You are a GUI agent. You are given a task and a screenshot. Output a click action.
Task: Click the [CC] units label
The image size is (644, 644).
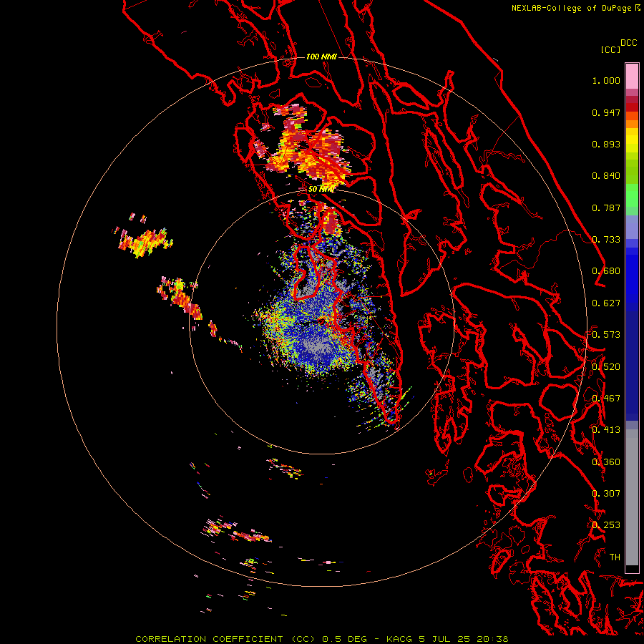(x=610, y=49)
